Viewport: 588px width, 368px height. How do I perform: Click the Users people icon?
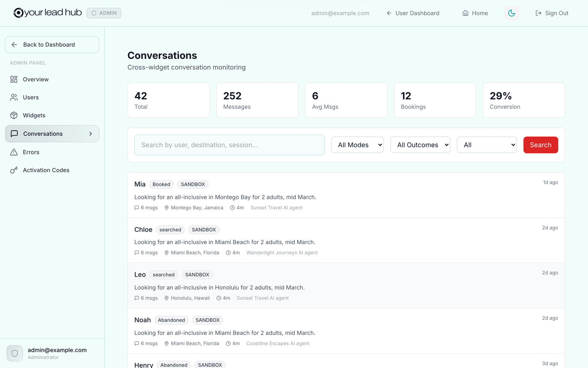(14, 98)
